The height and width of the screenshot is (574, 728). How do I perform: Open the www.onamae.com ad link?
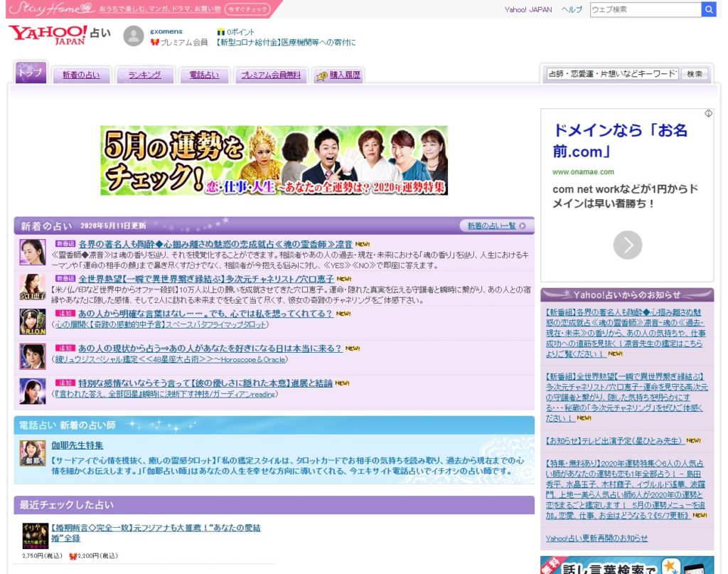click(x=583, y=172)
